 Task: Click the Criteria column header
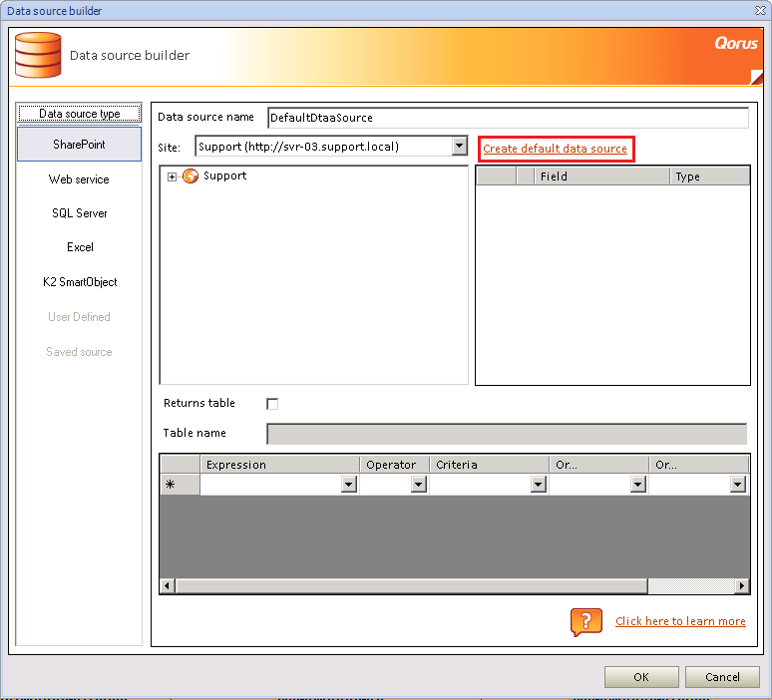click(x=490, y=465)
